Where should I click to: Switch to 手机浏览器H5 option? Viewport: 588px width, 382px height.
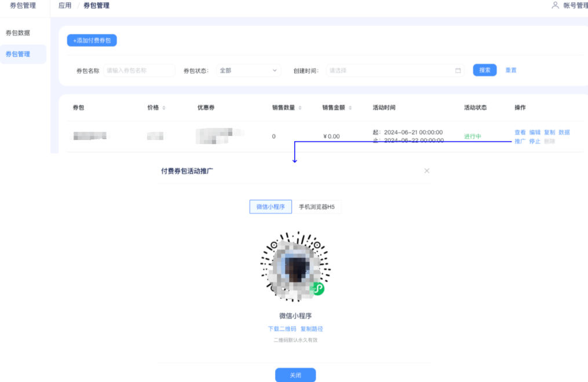click(x=316, y=207)
